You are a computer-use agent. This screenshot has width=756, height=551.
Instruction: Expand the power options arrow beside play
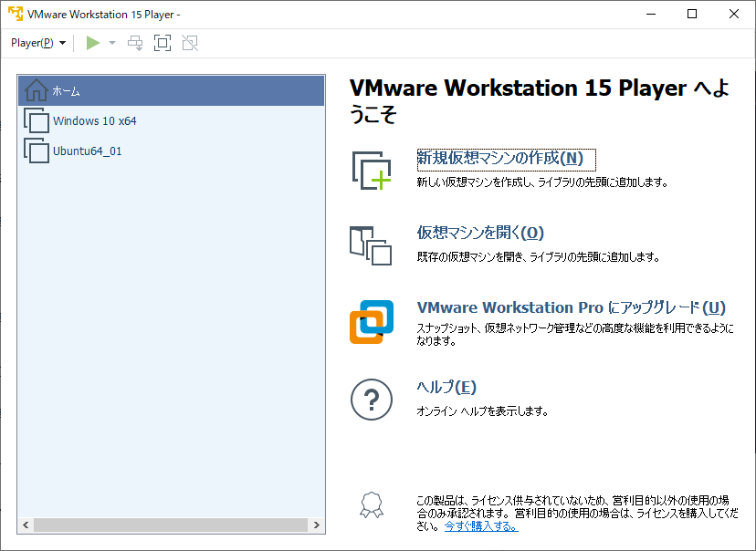[x=112, y=43]
